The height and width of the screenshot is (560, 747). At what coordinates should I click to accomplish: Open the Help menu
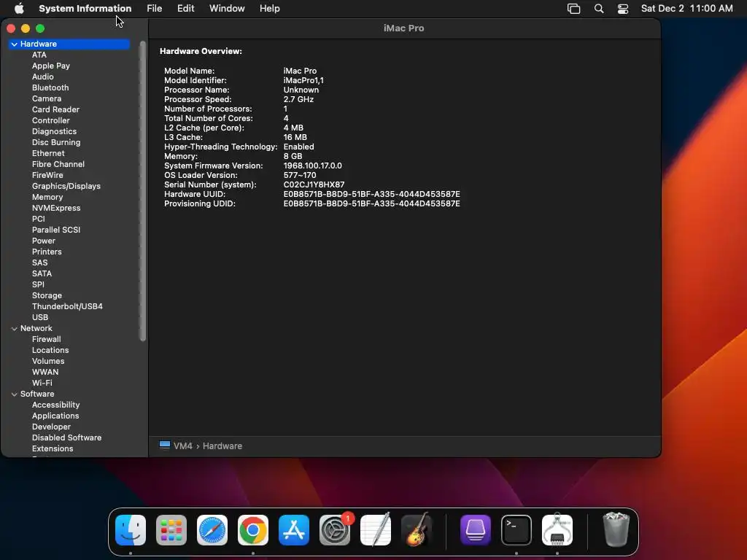coord(269,9)
